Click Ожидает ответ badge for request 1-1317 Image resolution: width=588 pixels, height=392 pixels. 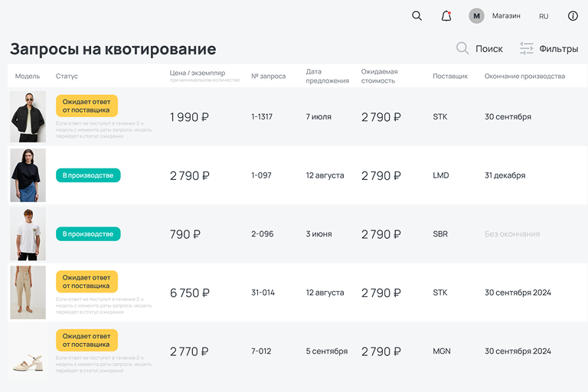(87, 106)
